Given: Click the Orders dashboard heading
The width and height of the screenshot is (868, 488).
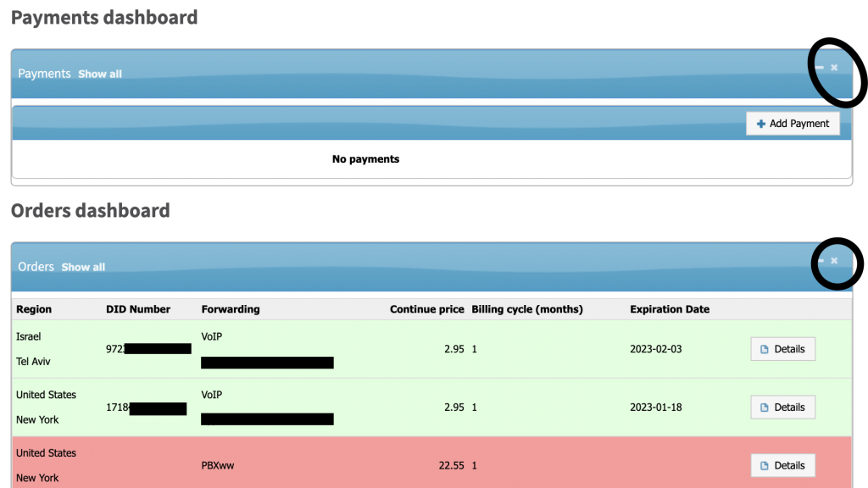Looking at the screenshot, I should (90, 211).
